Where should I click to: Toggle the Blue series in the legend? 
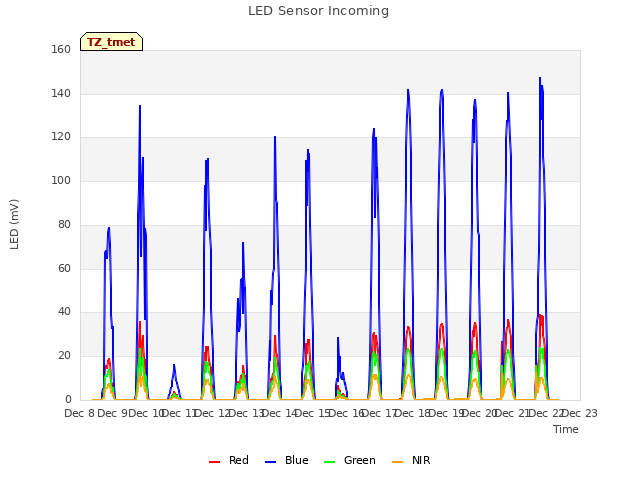click(x=287, y=460)
